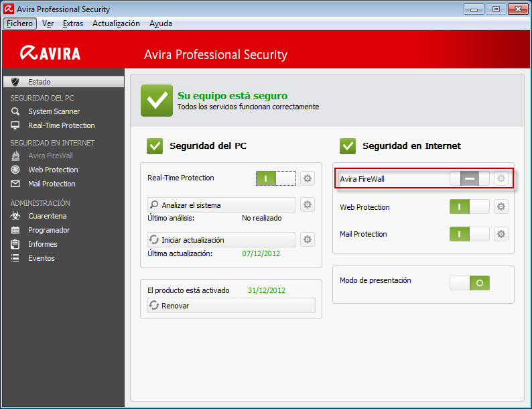Viewport: 532px width, 409px height.
Task: Click the 'SEGURIDAD EN INTERNET' sidebar section header
Action: pyautogui.click(x=52, y=143)
